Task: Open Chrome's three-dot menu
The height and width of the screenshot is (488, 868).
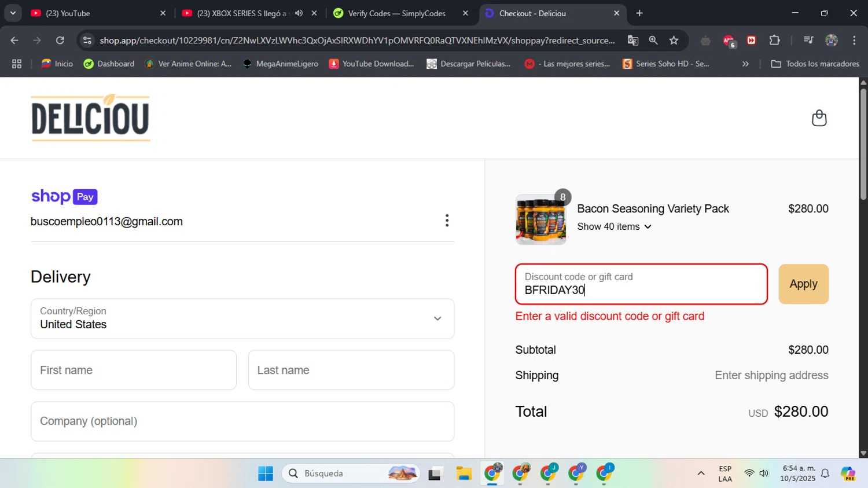Action: (x=854, y=40)
